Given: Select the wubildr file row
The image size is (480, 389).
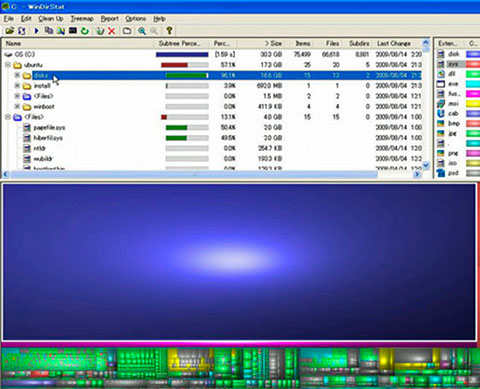Looking at the screenshot, I should click(x=212, y=159).
